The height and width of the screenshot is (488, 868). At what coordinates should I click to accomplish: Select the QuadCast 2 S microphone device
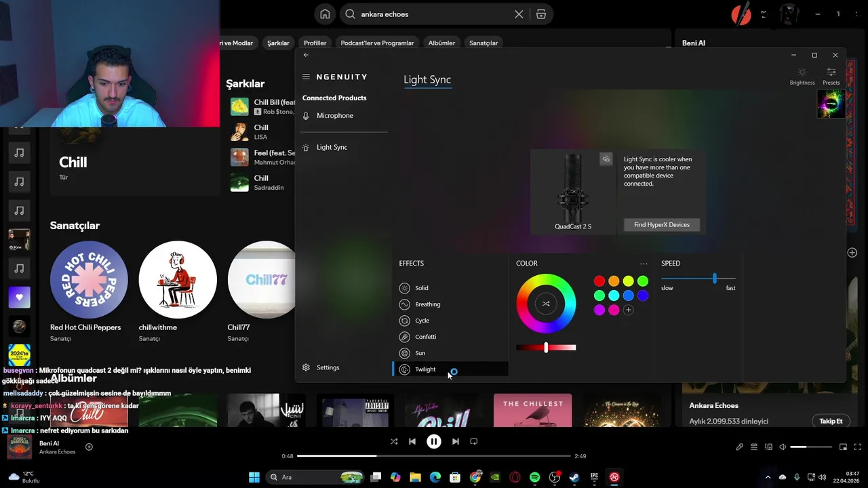pyautogui.click(x=573, y=192)
